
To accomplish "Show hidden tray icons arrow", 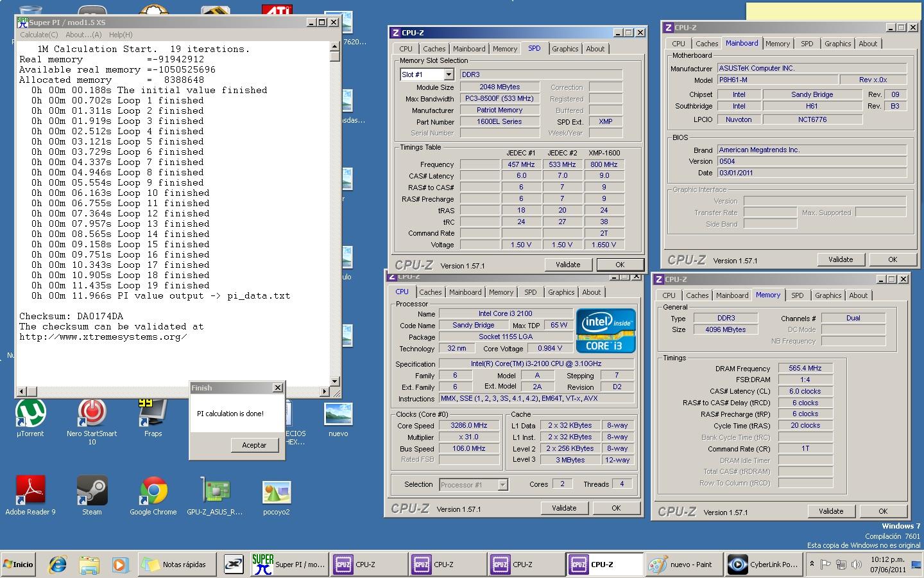I will 812,564.
